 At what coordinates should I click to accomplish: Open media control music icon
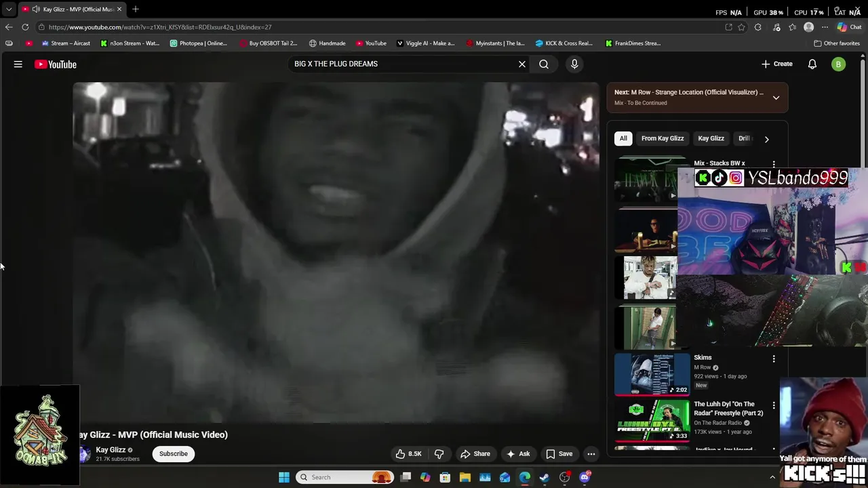(x=776, y=27)
